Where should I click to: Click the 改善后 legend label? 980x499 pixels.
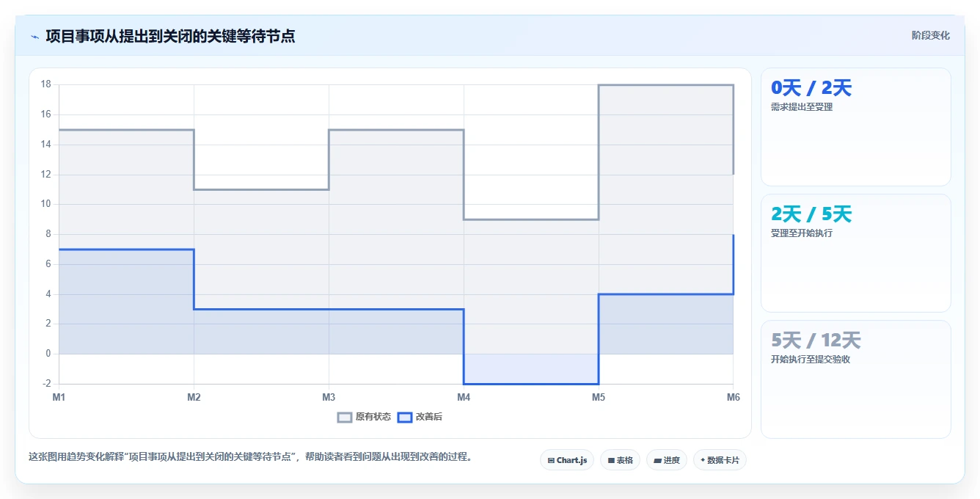pos(429,417)
